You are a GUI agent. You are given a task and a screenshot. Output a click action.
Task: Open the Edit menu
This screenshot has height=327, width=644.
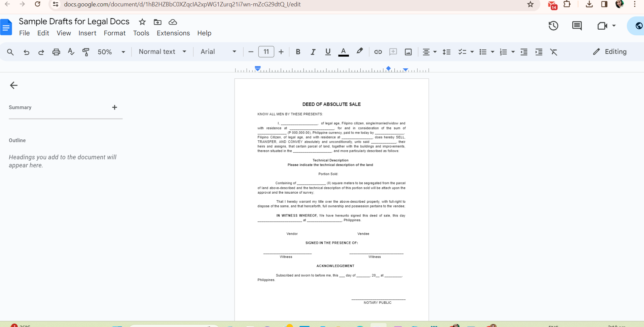[x=43, y=33]
